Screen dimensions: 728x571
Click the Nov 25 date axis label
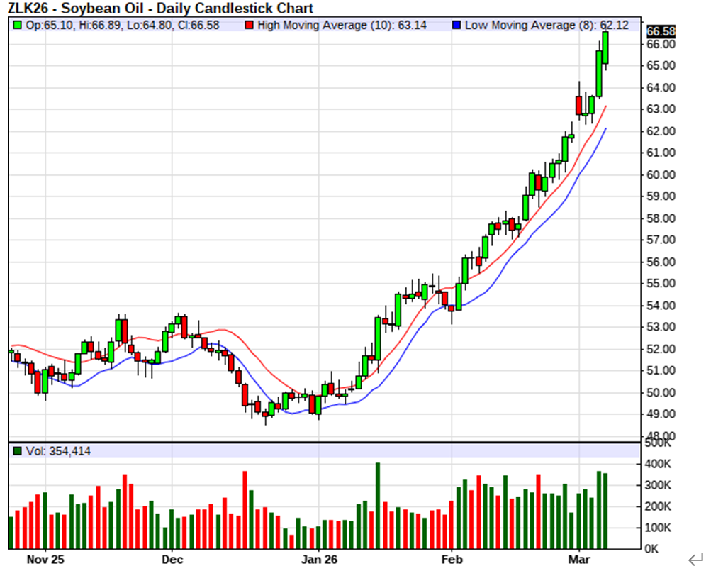coord(45,559)
